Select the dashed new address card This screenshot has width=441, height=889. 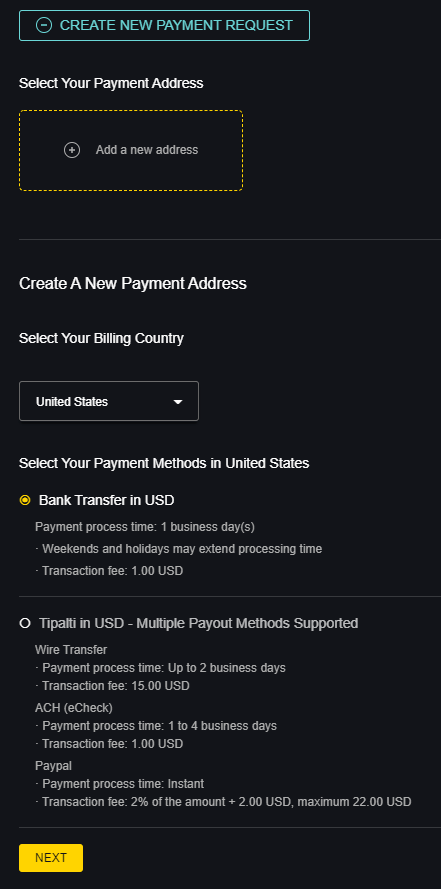point(131,150)
